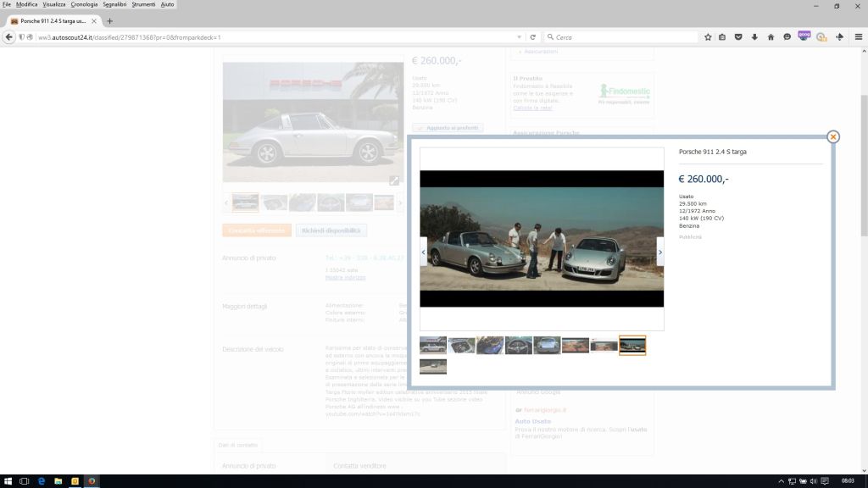Open Microsoft Edge from the taskbar
Screen dimensions: 868x488
42,481
